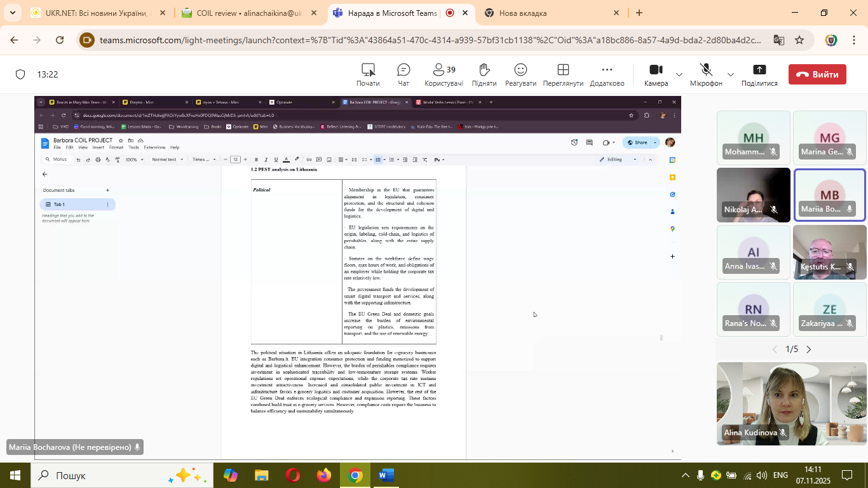Open Microsoft Word from the taskbar
Image resolution: width=868 pixels, height=488 pixels.
386,475
